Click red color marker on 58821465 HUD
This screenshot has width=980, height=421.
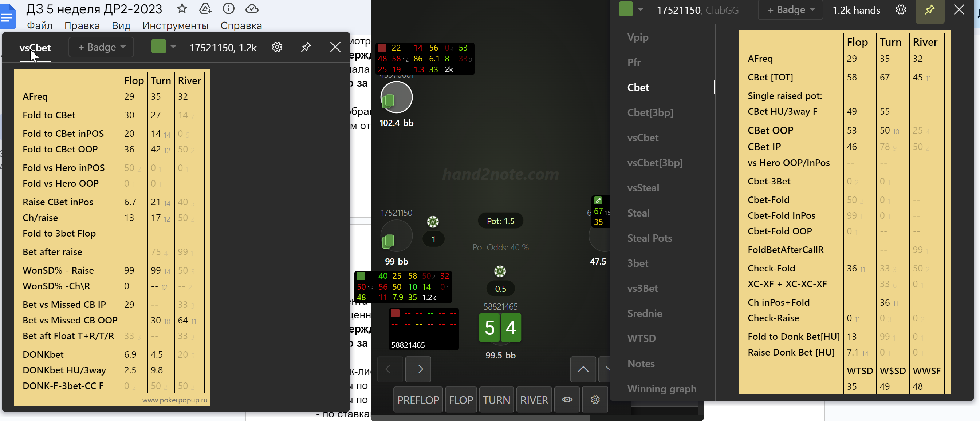click(x=395, y=313)
